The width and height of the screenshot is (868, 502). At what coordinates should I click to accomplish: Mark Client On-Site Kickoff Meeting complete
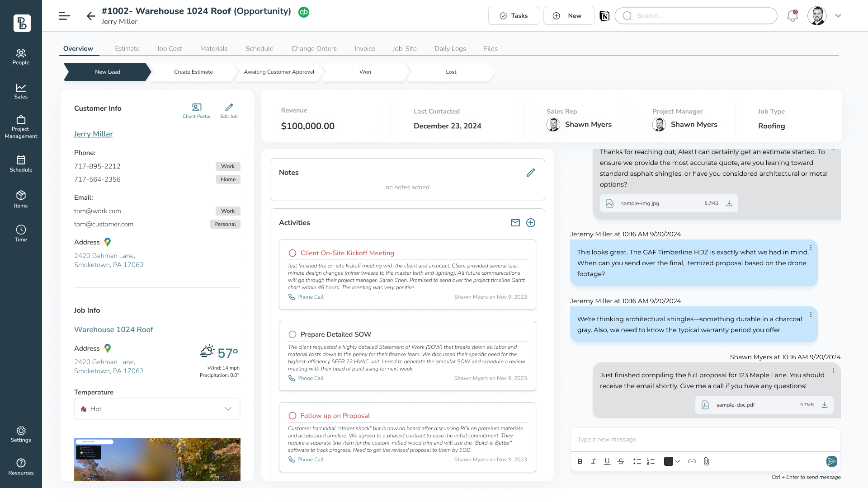coord(292,253)
